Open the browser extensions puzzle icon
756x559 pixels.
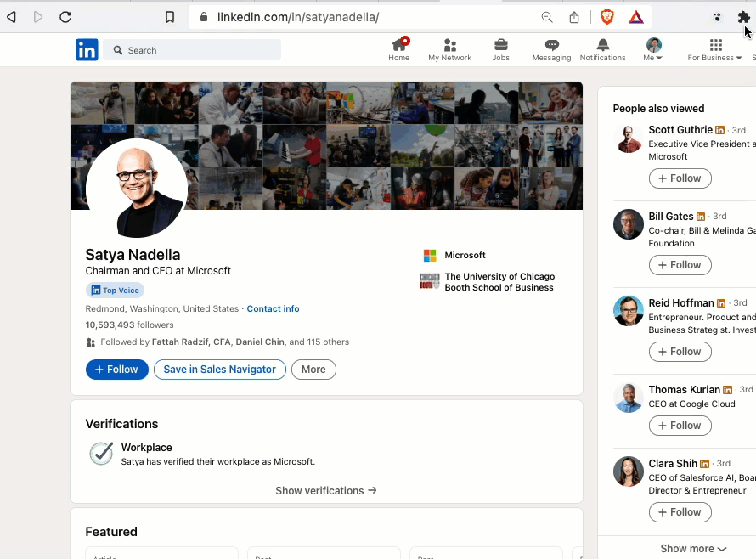[x=743, y=17]
